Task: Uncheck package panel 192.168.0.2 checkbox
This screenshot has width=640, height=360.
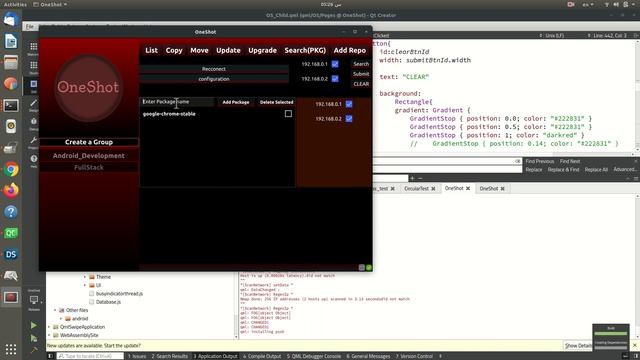Action: (349, 119)
